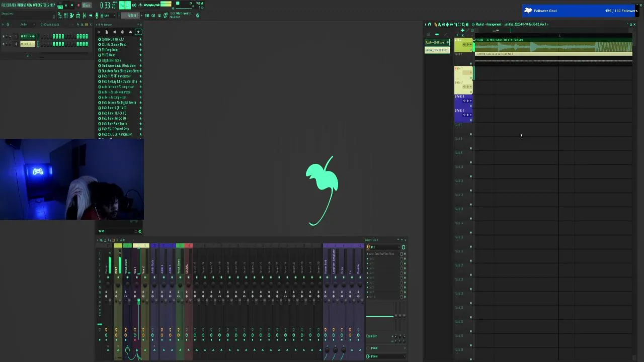
Task: Select the Slip tool in Playlist toolbar
Action: click(x=451, y=24)
